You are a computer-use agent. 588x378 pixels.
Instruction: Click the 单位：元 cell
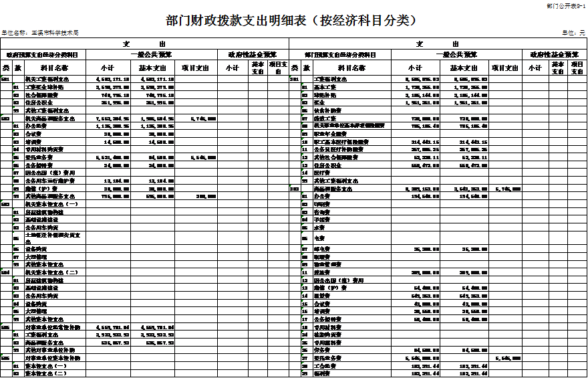click(x=573, y=32)
